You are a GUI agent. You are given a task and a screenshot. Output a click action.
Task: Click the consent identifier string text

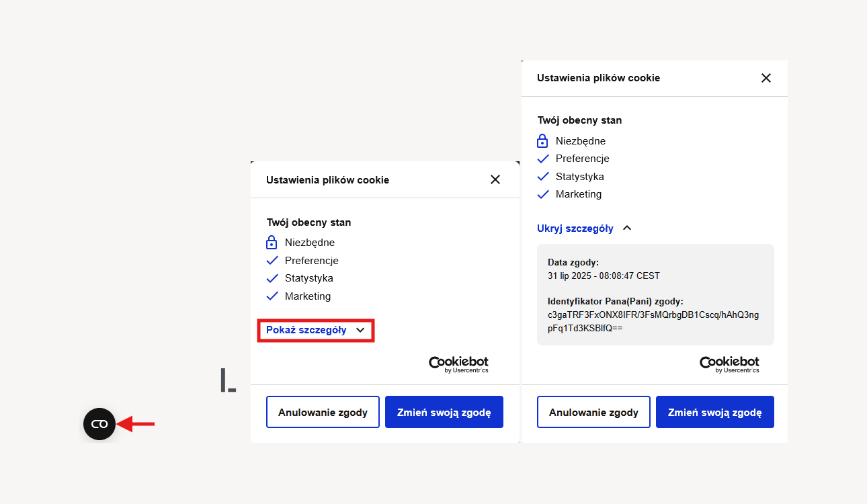point(653,322)
